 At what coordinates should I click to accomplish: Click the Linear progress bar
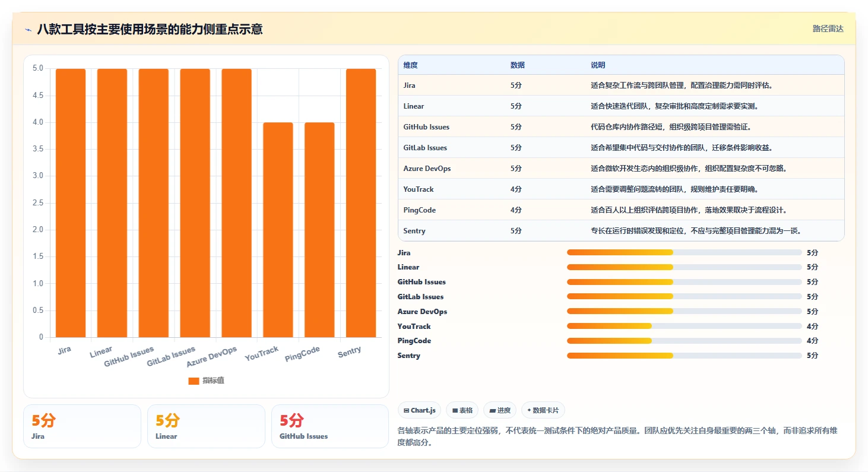coord(685,267)
